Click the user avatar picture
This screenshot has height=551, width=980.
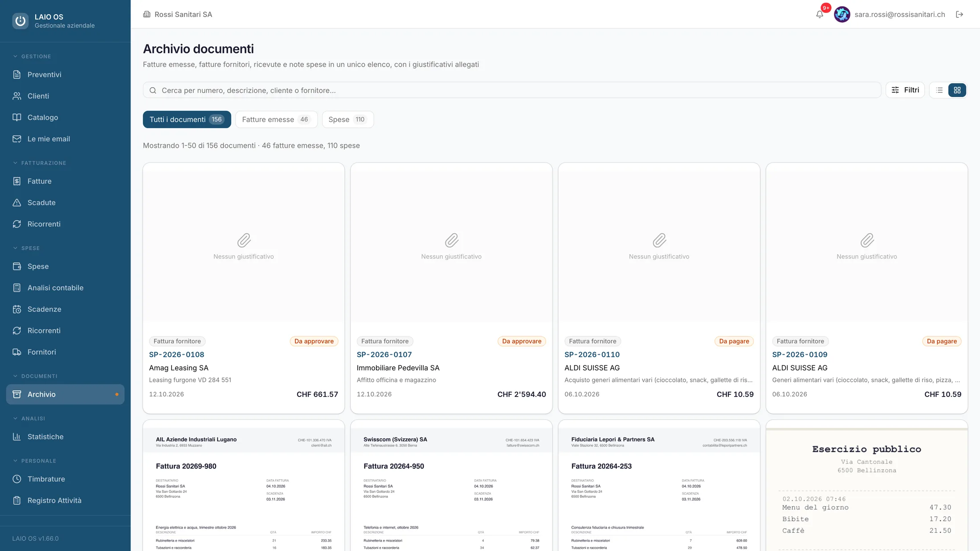(x=842, y=14)
